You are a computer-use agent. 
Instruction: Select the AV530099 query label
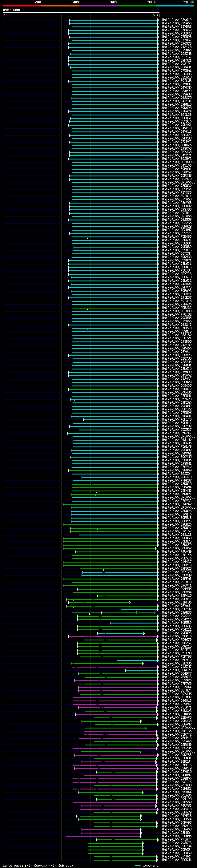[11, 10]
